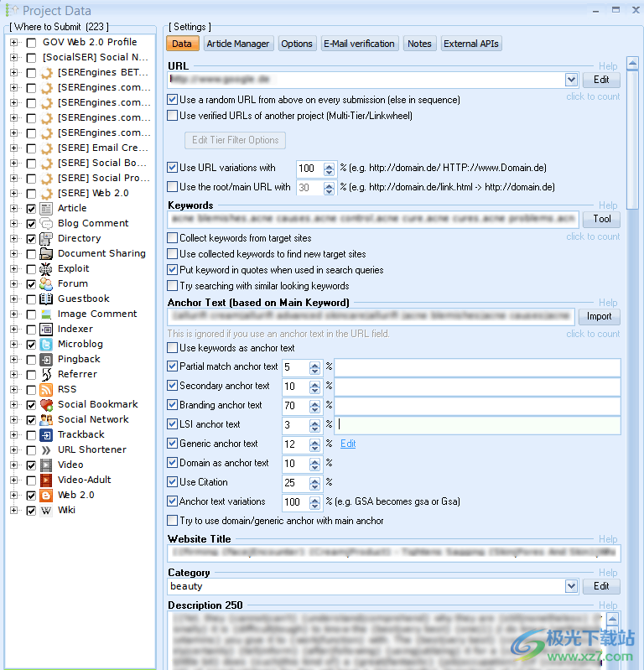Click the Video filmstrip icon
The width and height of the screenshot is (644, 670).
(x=46, y=465)
